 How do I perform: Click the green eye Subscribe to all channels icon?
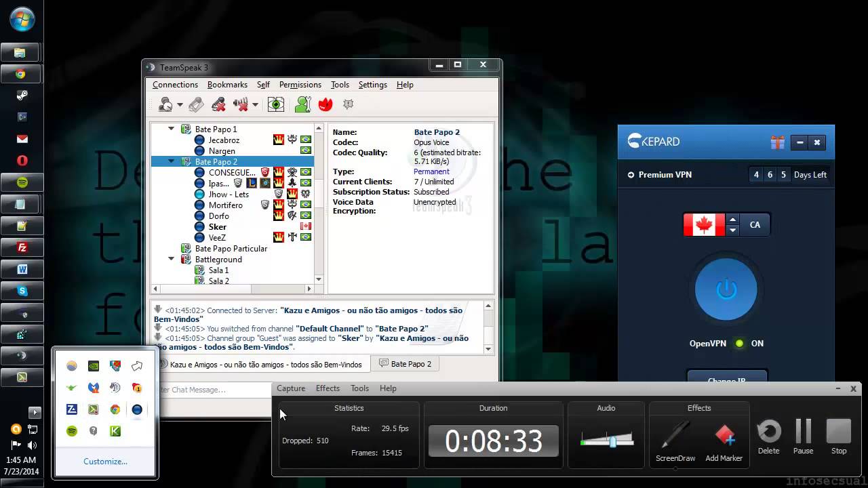click(275, 104)
